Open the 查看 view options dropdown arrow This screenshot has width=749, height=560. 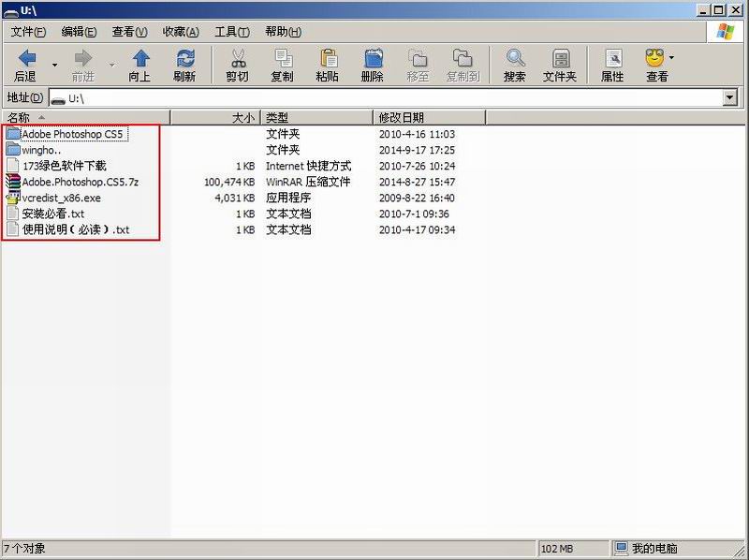click(x=673, y=56)
